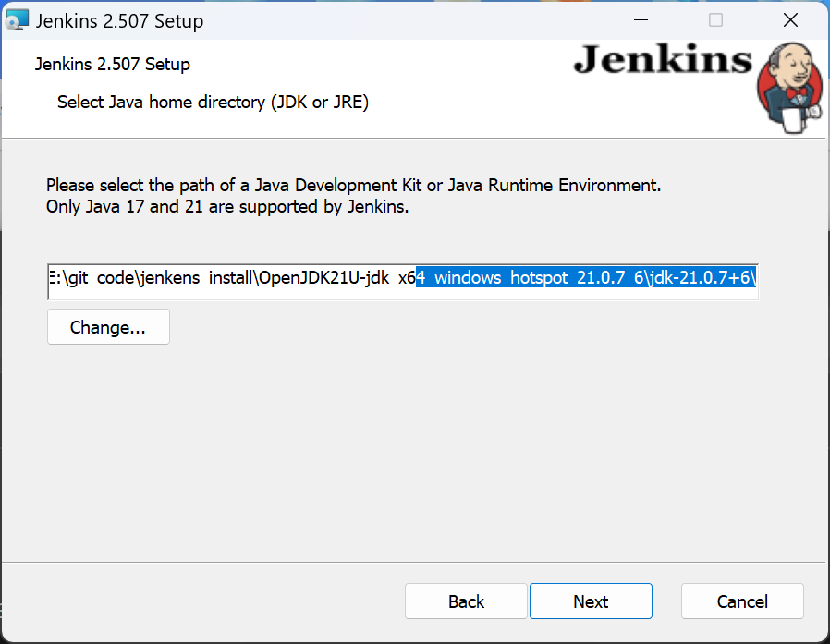The height and width of the screenshot is (644, 830).
Task: Click the 'Please select the path' instruction line
Action: coord(353,185)
